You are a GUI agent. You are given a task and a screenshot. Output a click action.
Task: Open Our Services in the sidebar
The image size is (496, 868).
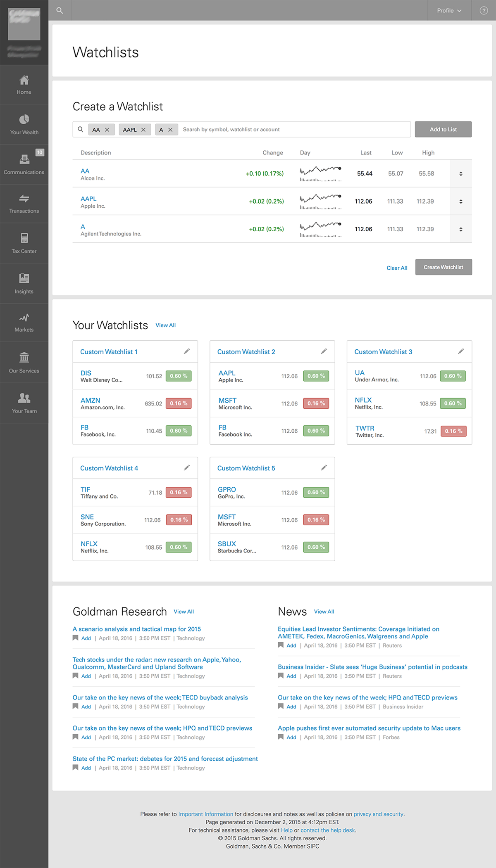pos(24,363)
